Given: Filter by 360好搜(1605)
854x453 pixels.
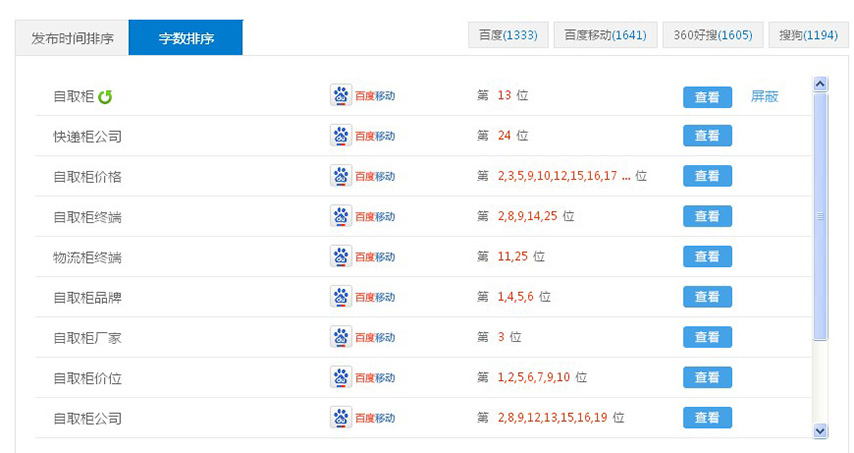Looking at the screenshot, I should pyautogui.click(x=713, y=35).
